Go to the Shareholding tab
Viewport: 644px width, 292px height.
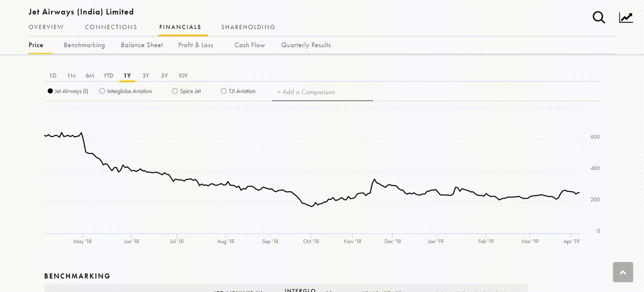click(x=248, y=27)
